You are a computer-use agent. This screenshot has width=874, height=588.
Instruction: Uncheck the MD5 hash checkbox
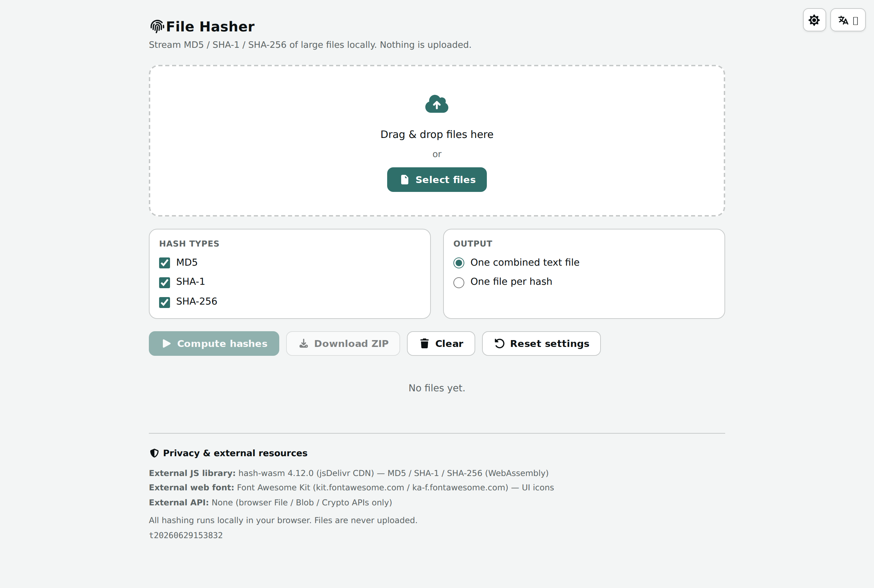click(x=165, y=263)
